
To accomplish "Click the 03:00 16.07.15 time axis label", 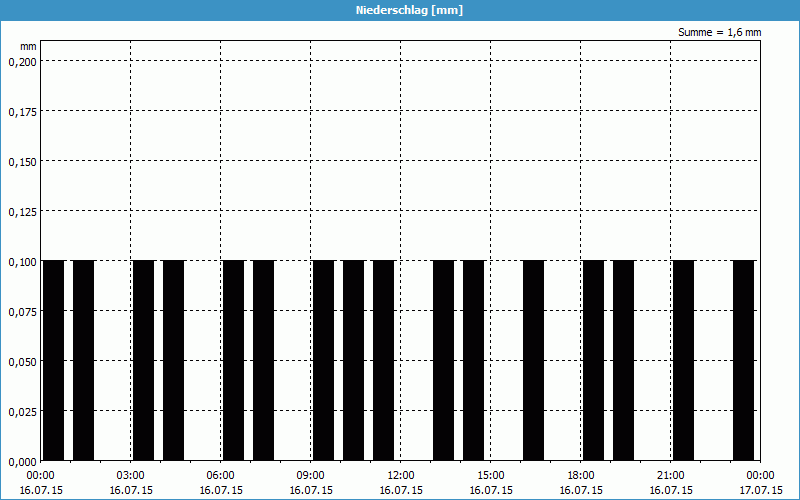I will pyautogui.click(x=130, y=483).
